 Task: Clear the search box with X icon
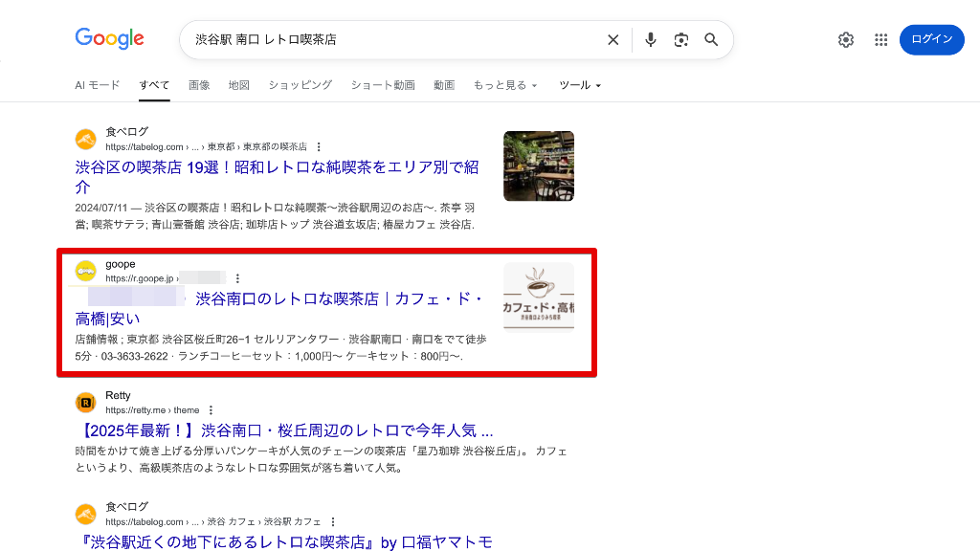click(x=613, y=40)
